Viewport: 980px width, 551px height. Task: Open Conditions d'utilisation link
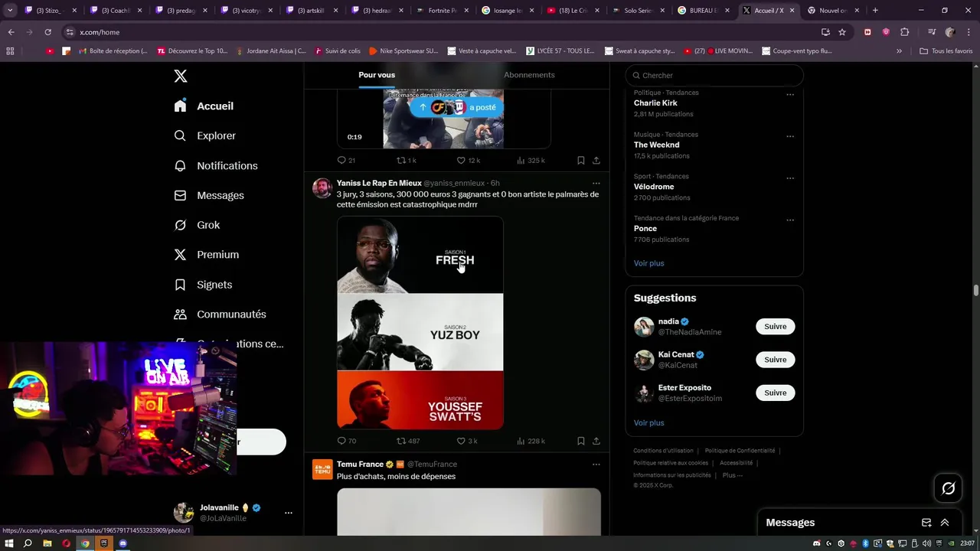point(663,451)
